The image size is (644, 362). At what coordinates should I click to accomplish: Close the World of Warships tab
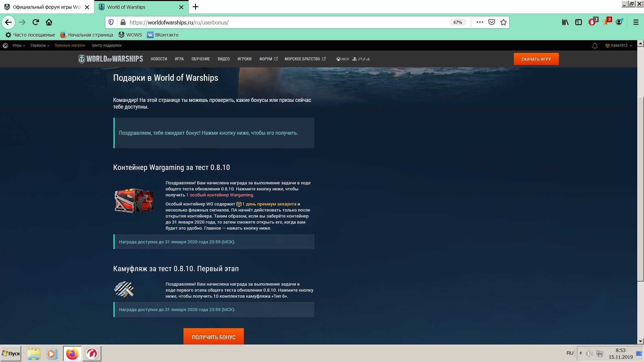(181, 7)
